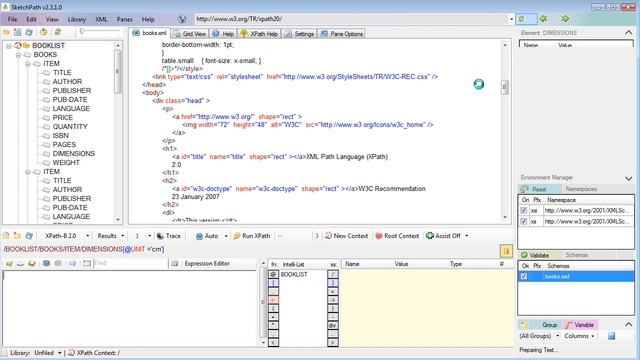640x360 pixels.
Task: Click the folder icon beside the Group tab
Action: [x=524, y=325]
